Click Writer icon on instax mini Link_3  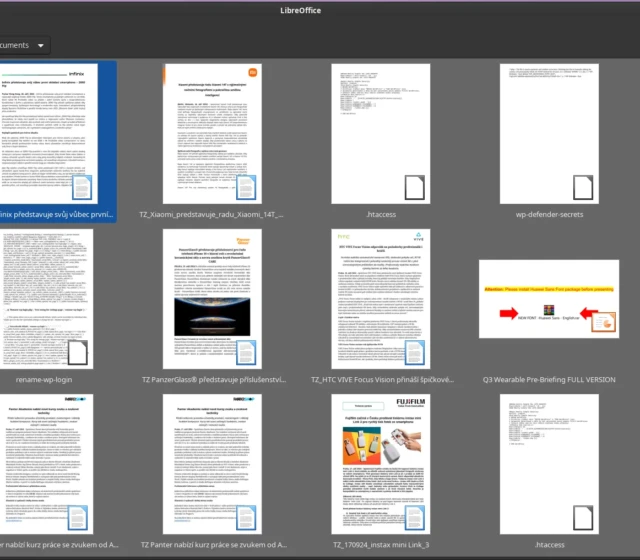414,518
